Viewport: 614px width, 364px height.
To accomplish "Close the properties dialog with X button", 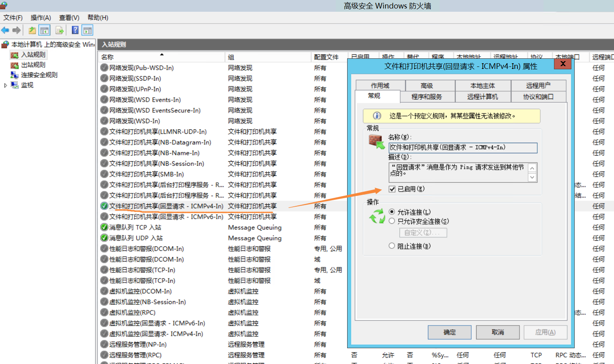I will point(563,64).
